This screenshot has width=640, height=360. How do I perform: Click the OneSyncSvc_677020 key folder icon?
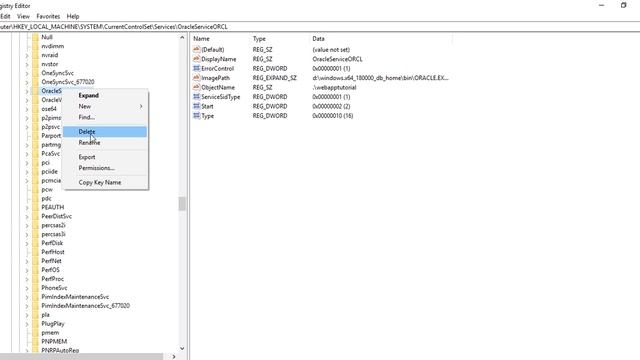point(35,82)
